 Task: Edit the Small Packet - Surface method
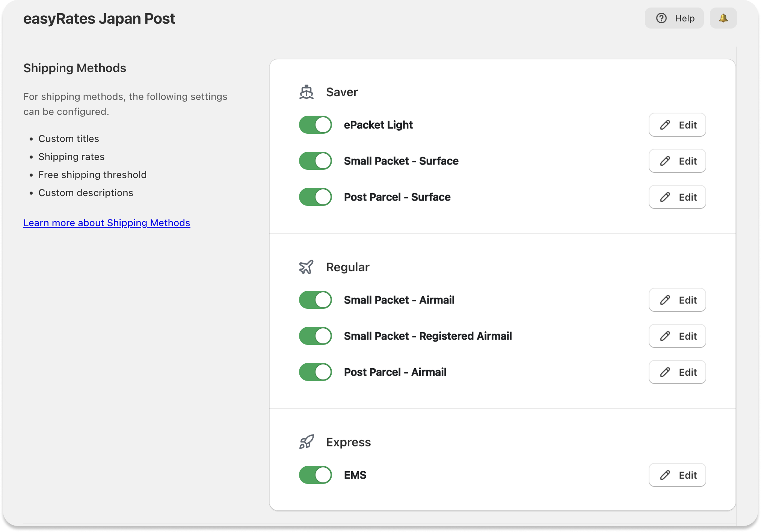[677, 161]
